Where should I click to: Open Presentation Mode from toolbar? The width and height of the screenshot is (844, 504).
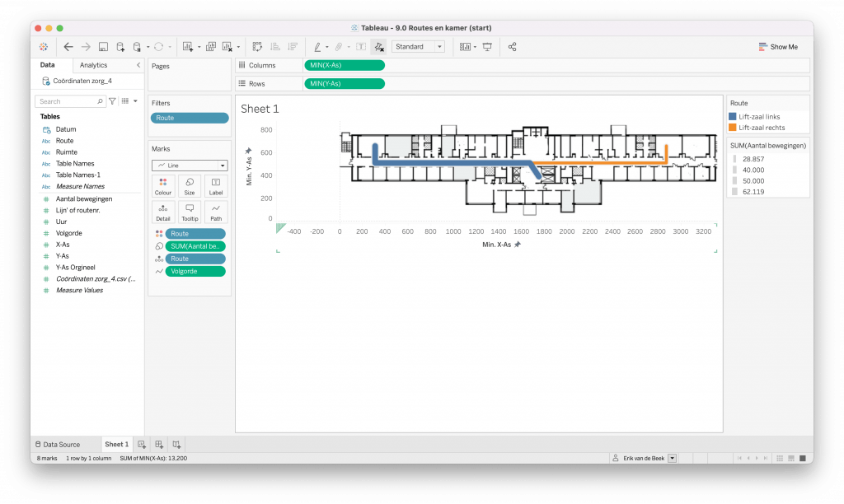click(x=487, y=47)
